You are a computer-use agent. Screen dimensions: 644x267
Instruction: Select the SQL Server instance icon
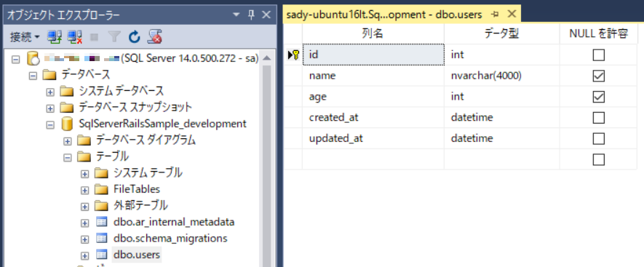[x=33, y=59]
